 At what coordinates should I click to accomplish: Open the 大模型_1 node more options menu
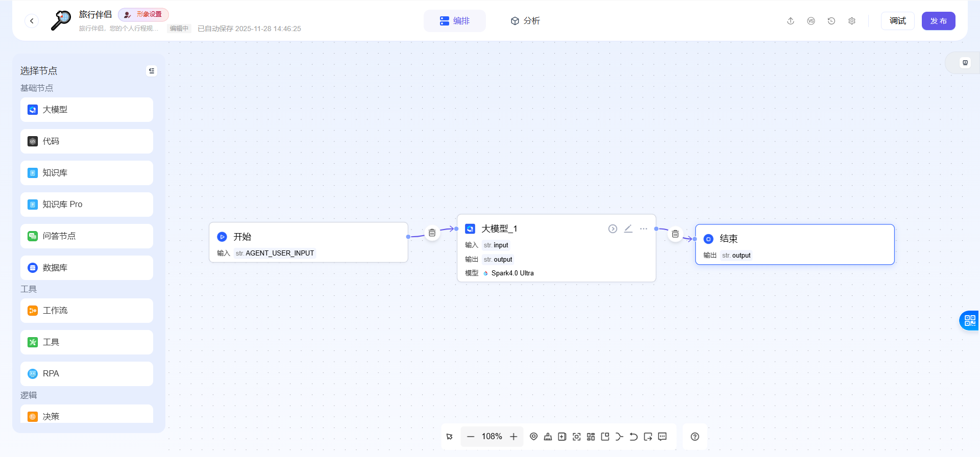[644, 229]
